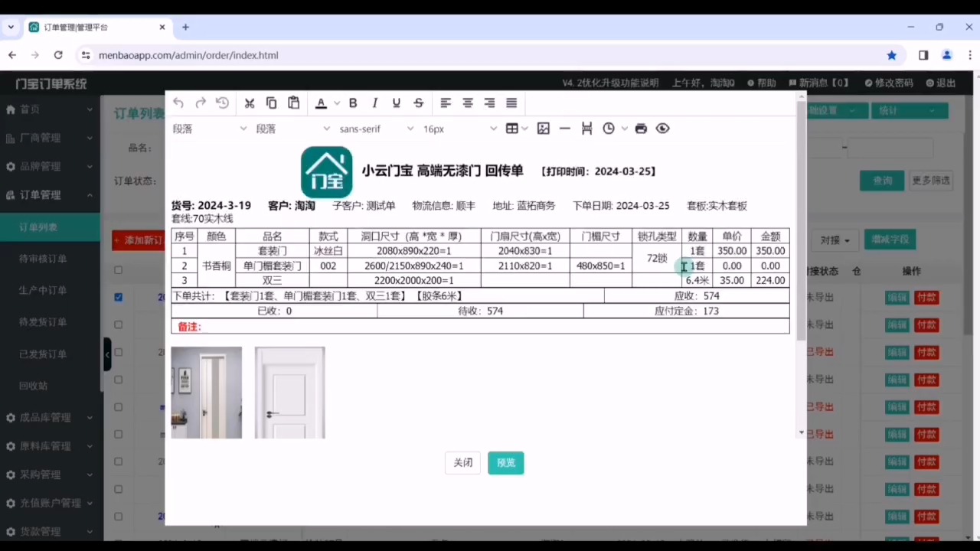Expand the 厂商管理 sidebar menu
This screenshot has width=980, height=551.
pyautogui.click(x=50, y=138)
